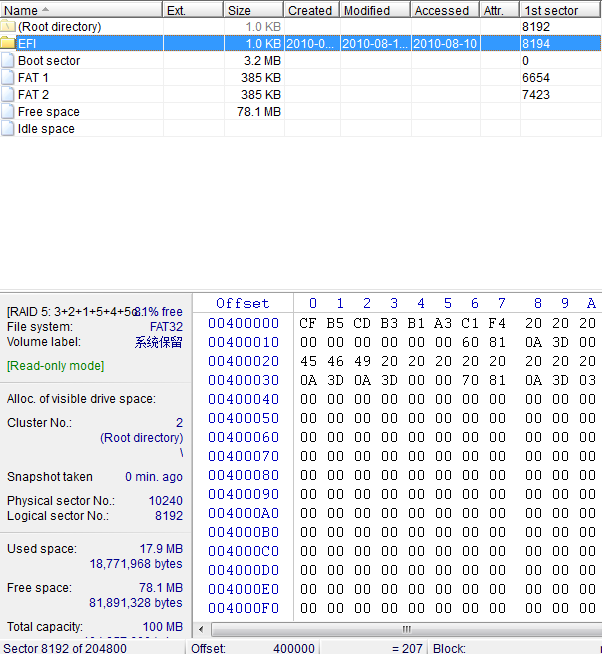Screen dimensions: 602x654
Task: Sort by the Modified column header
Action: (x=375, y=10)
